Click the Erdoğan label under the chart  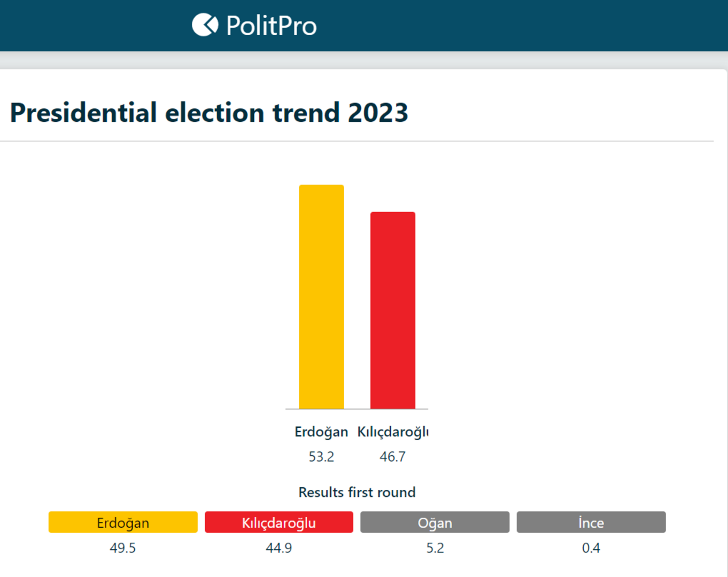(321, 432)
